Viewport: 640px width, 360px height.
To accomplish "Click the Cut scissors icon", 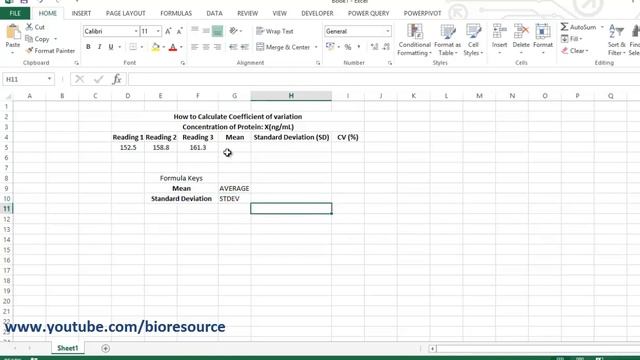I will point(29,27).
